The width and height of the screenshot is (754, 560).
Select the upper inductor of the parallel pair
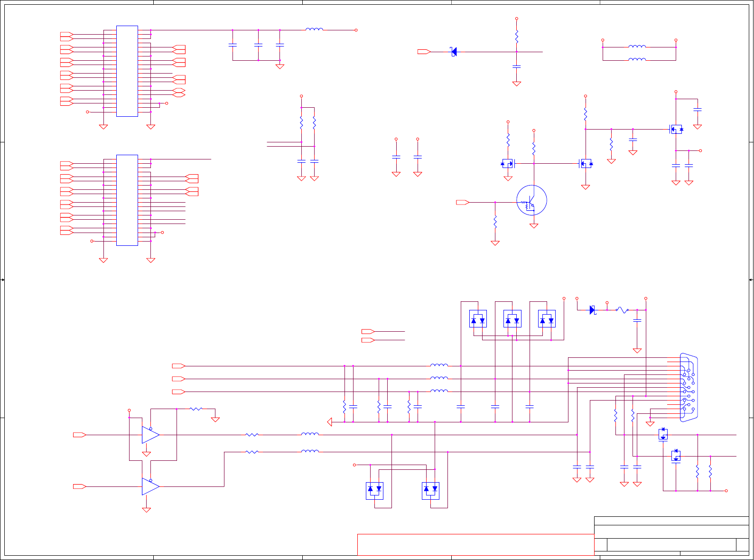coord(637,47)
